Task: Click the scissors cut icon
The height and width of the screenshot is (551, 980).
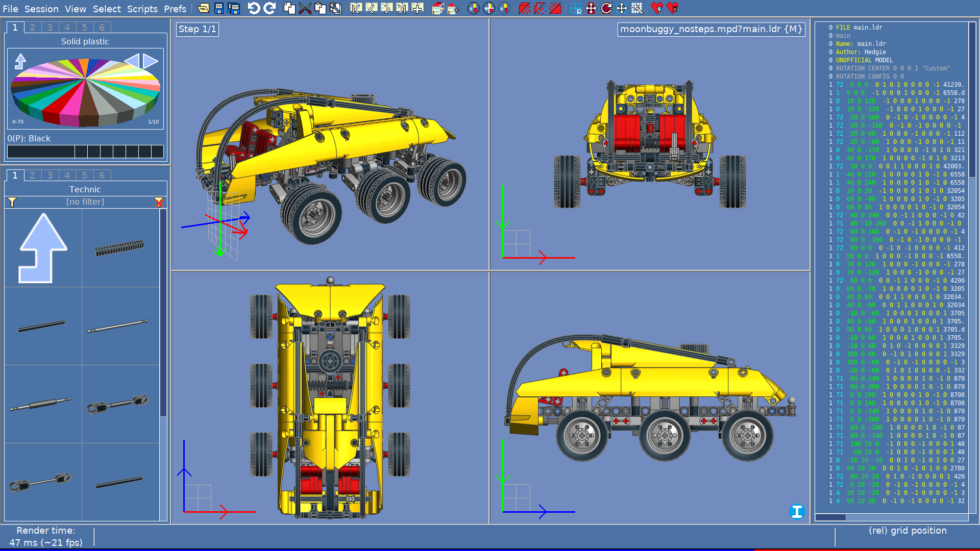Action: pos(305,8)
